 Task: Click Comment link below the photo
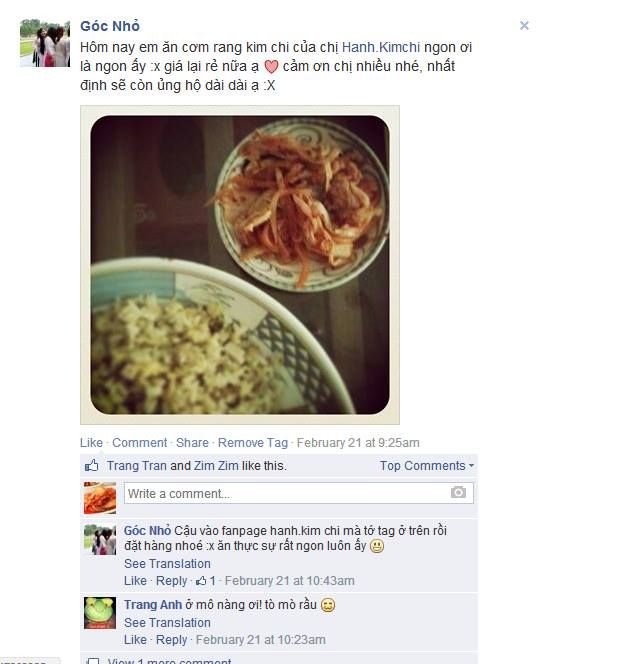(139, 443)
